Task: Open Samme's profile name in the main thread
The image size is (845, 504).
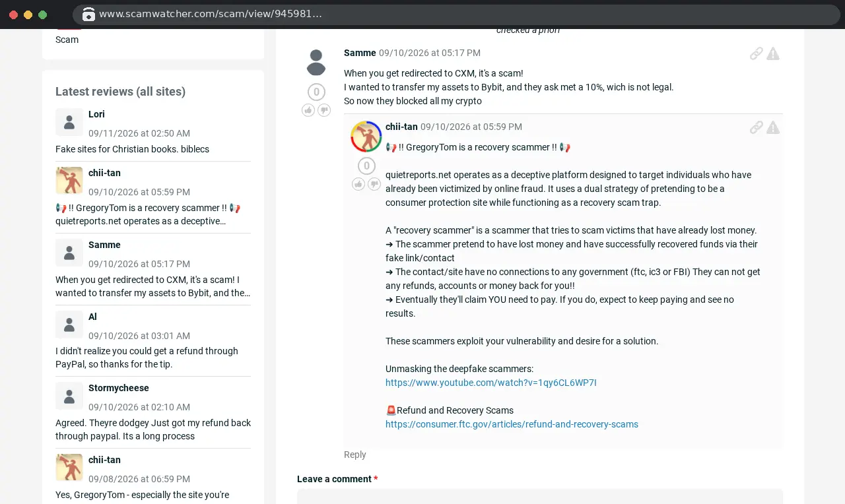Action: click(360, 53)
